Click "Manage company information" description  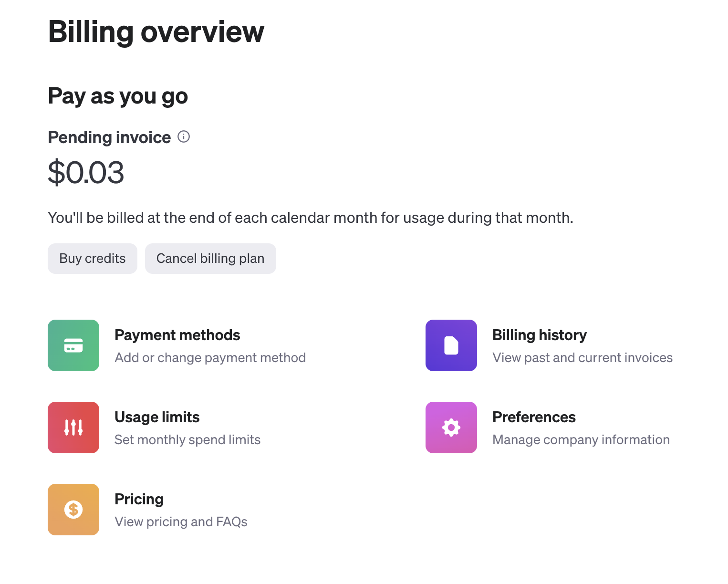[x=581, y=440]
